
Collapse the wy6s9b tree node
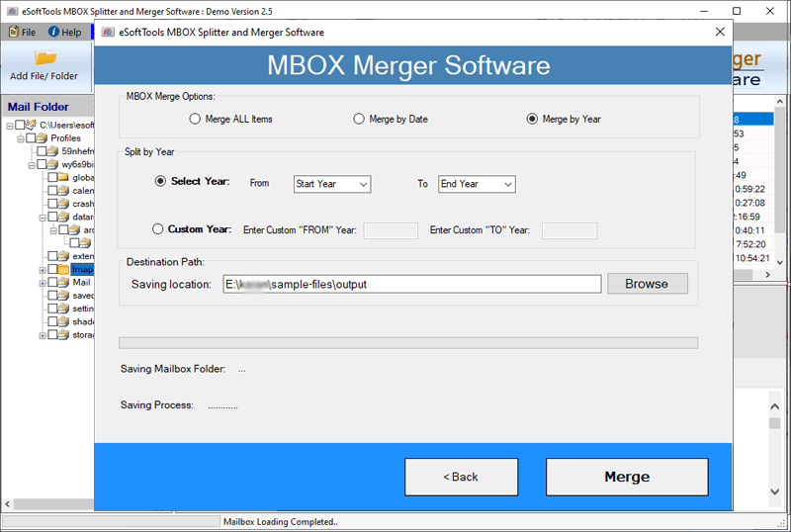(x=32, y=165)
